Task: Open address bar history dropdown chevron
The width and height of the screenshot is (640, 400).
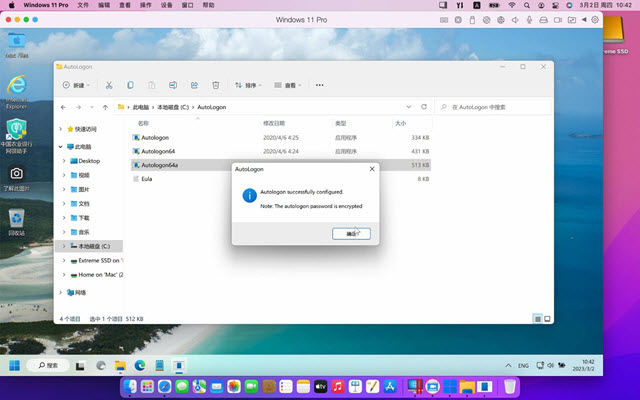Action: point(409,107)
